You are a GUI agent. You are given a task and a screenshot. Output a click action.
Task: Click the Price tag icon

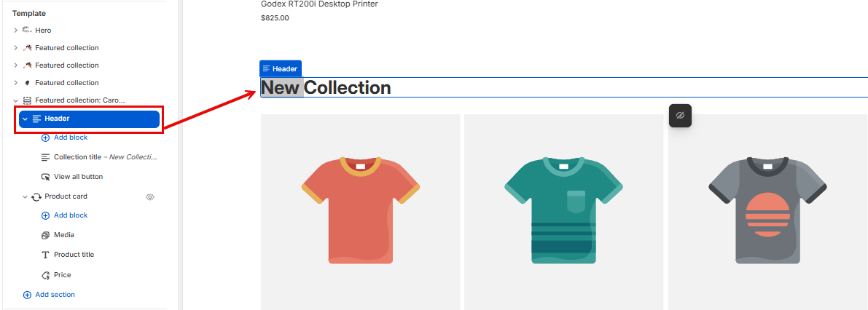[x=46, y=275]
